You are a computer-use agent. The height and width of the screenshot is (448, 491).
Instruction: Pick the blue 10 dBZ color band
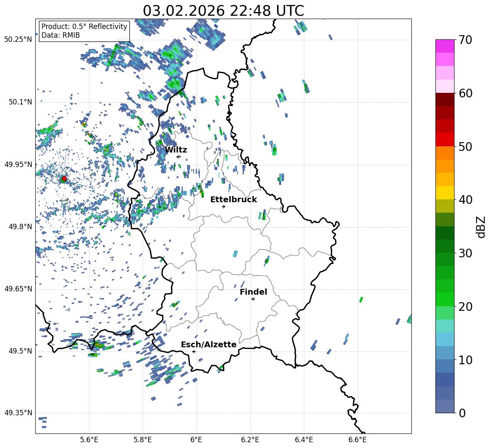[x=445, y=353]
